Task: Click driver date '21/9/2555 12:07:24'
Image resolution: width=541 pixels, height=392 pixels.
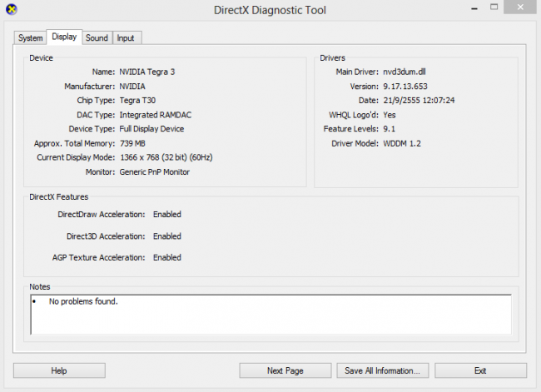Action: tap(419, 101)
